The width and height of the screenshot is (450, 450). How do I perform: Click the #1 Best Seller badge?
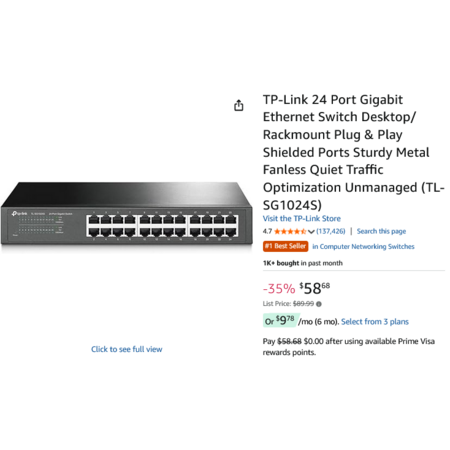coord(285,246)
